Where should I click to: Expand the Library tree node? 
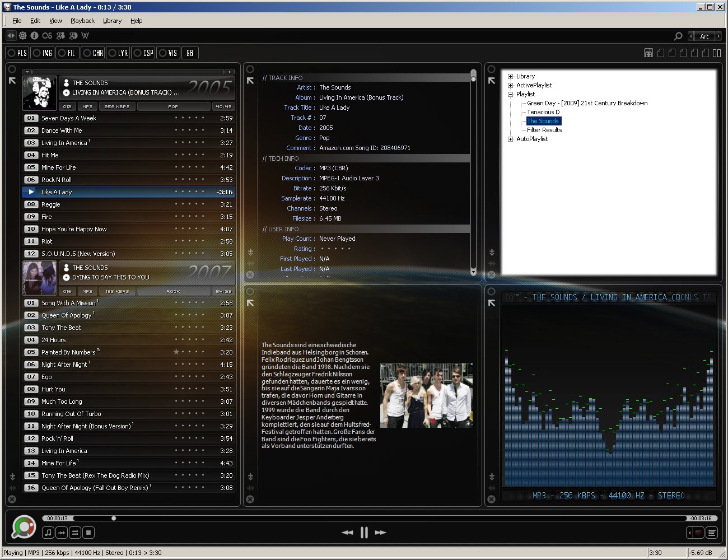[510, 76]
